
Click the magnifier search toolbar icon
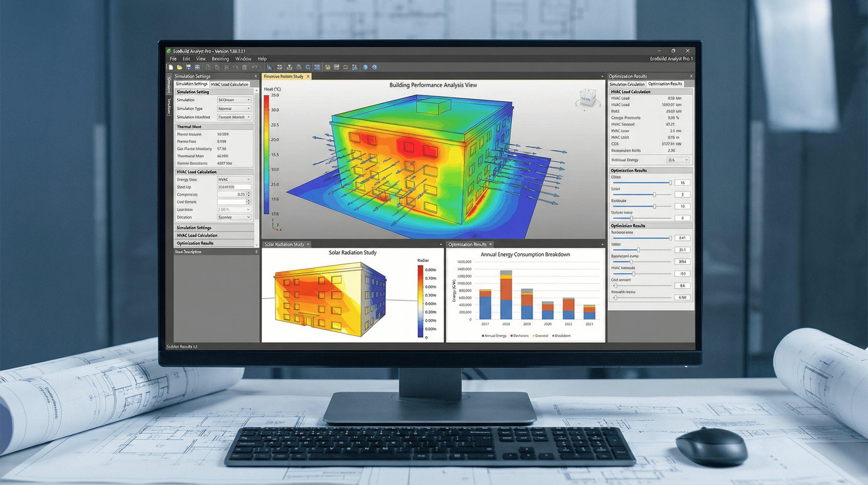pyautogui.click(x=308, y=67)
